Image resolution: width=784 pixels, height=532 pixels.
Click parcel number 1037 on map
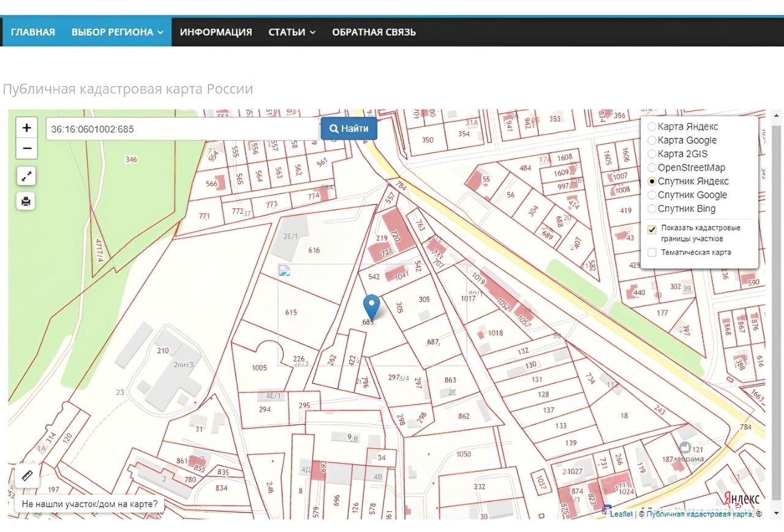click(x=541, y=484)
